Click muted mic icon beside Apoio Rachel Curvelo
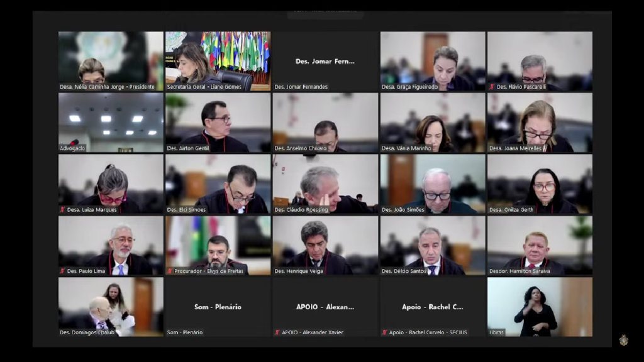 [384, 332]
